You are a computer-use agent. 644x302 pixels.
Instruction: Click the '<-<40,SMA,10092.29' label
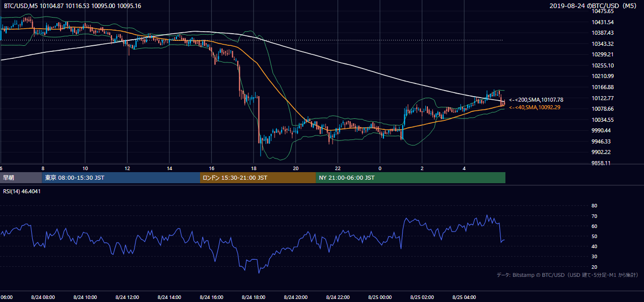536,107
